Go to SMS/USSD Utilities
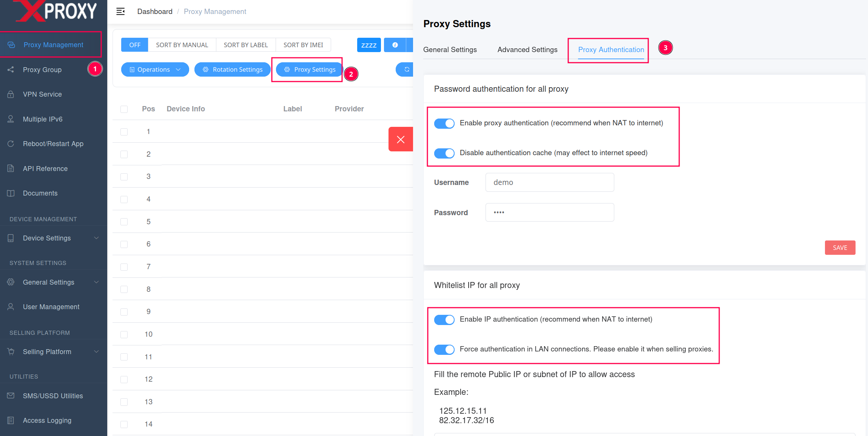The image size is (868, 436). tap(53, 396)
